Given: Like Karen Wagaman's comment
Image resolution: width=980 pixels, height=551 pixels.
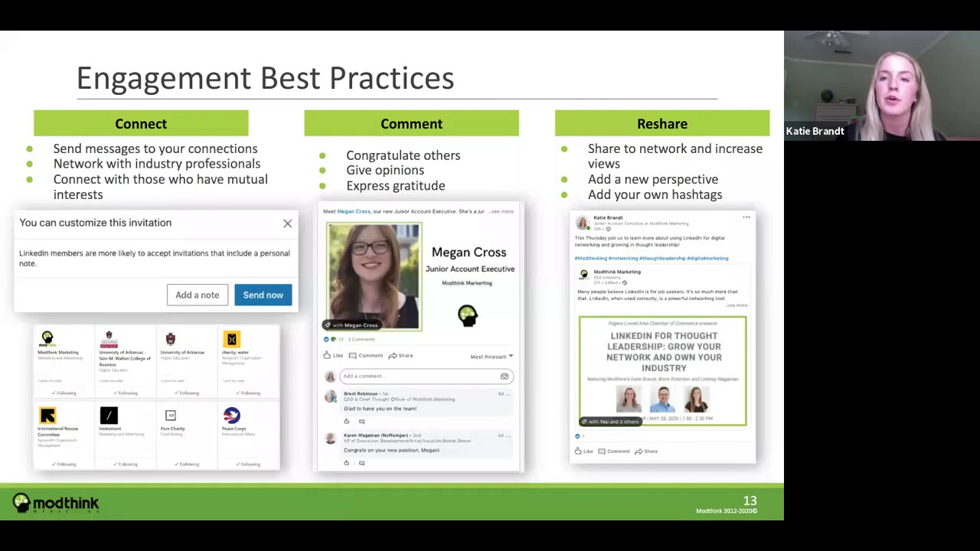Looking at the screenshot, I should tap(346, 462).
